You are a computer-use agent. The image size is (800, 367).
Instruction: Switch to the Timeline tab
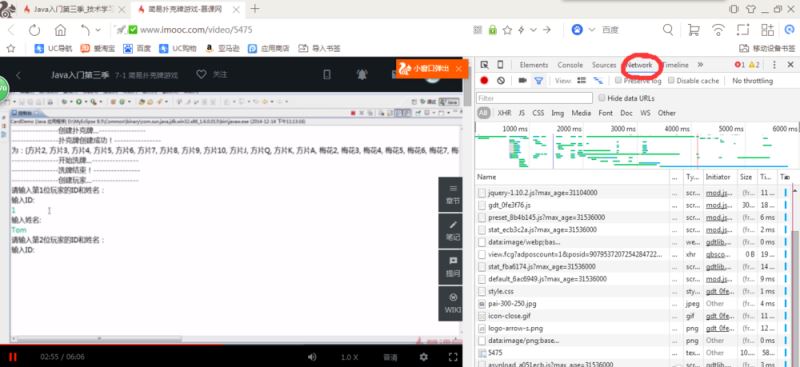click(x=676, y=65)
